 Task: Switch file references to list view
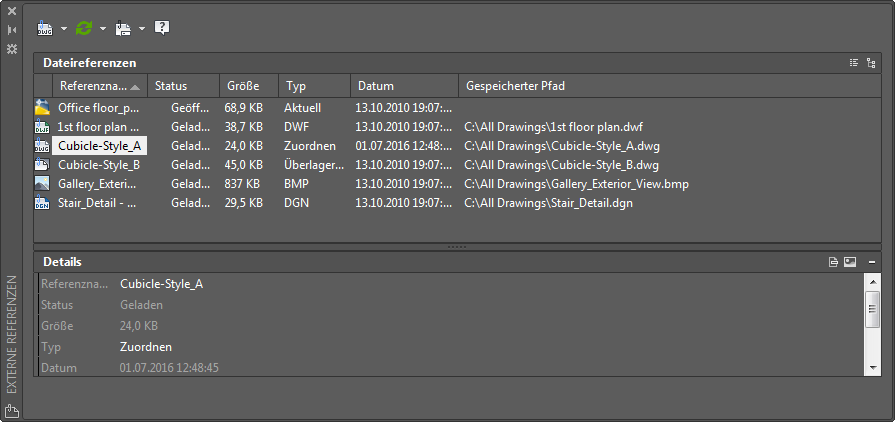click(854, 63)
